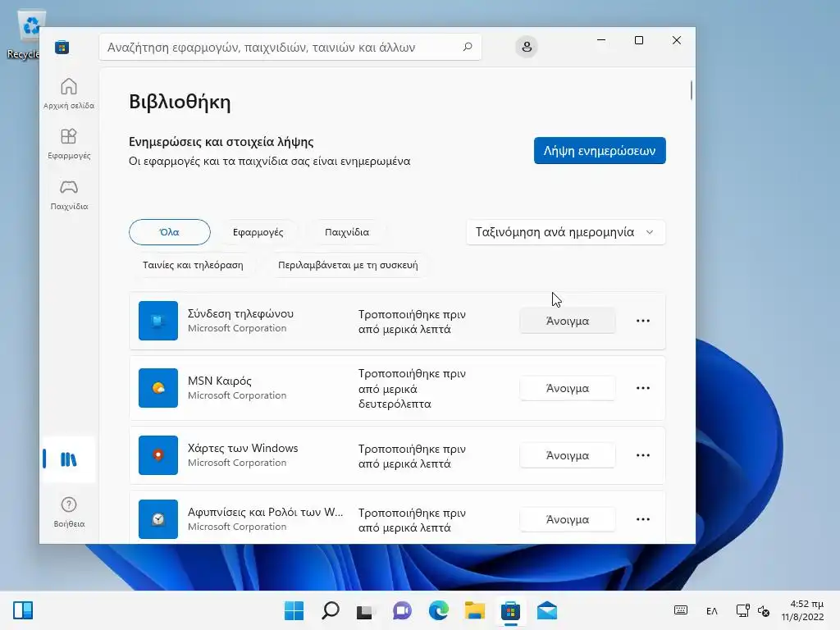
Task: Click the touch keyboard tray icon
Action: click(x=681, y=610)
